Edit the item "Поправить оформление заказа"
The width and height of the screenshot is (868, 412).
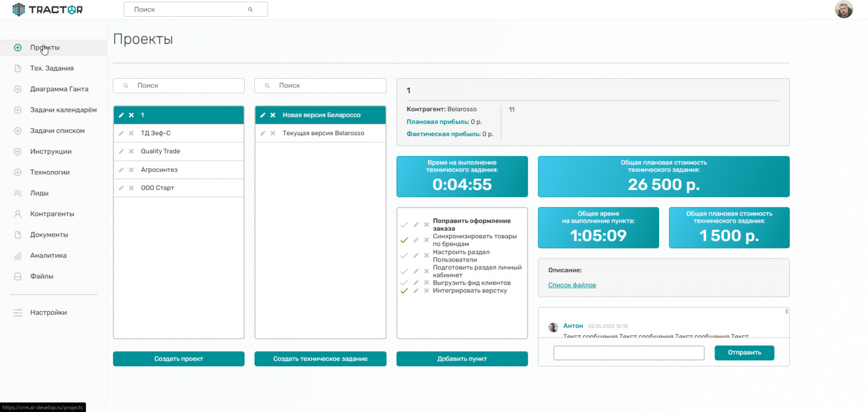416,225
